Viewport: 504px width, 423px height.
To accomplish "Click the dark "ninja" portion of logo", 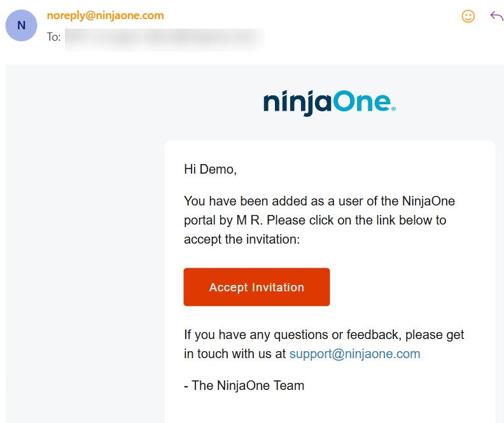I will (295, 103).
